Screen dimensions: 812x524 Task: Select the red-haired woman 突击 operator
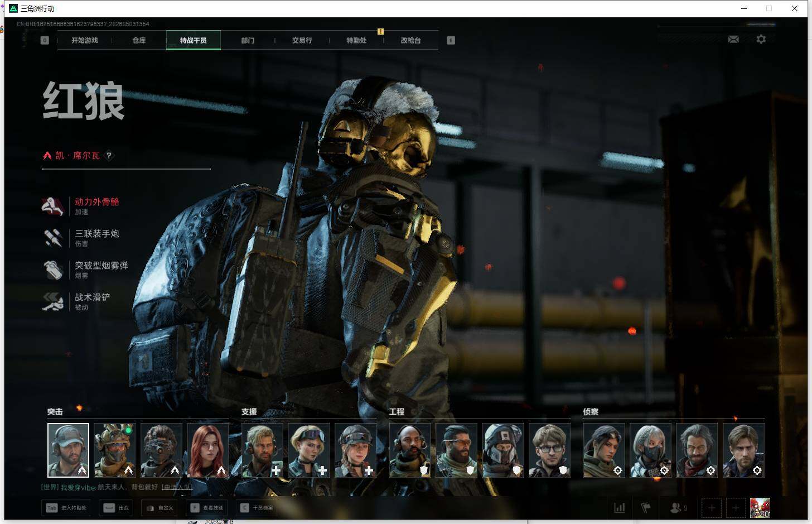pos(207,450)
